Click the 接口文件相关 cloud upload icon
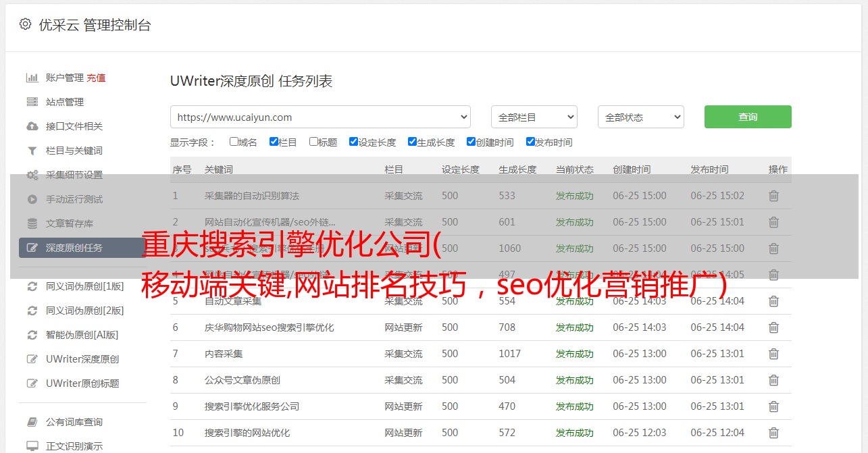The height and width of the screenshot is (453, 868). 32,126
